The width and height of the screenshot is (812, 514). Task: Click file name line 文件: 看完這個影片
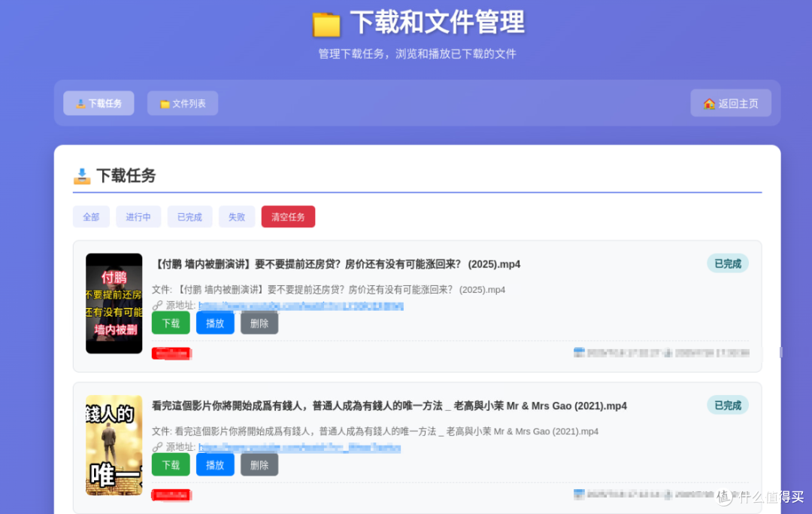[x=375, y=431]
